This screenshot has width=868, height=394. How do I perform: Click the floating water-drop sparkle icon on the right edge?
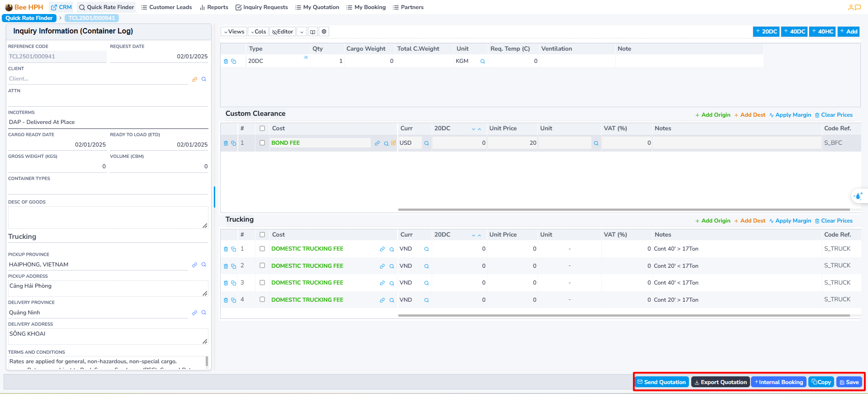coord(858,196)
